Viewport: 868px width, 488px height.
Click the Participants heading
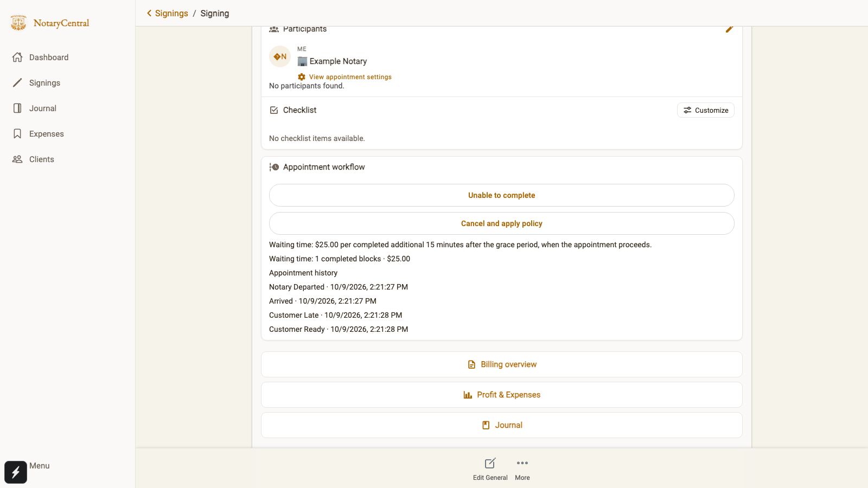[305, 29]
